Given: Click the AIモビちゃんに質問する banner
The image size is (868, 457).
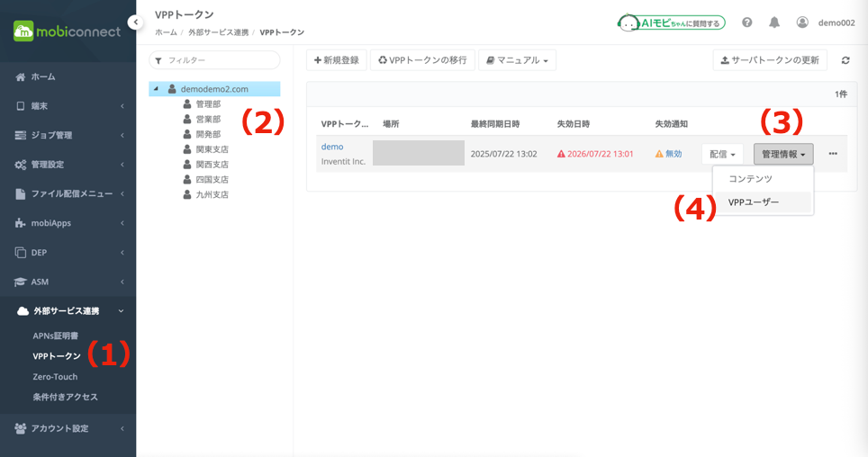Looking at the screenshot, I should tap(671, 22).
